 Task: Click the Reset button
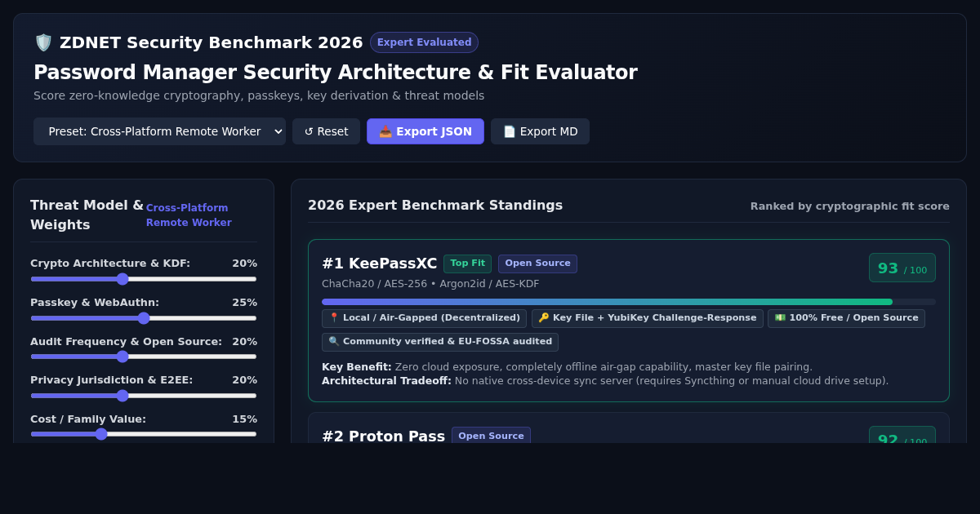coord(326,131)
